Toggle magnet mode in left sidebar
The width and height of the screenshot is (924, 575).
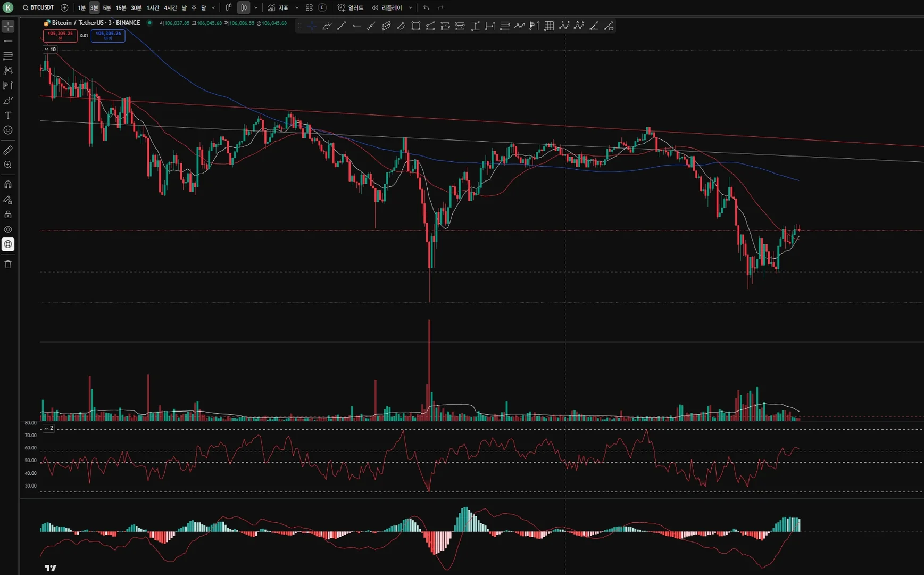coord(8,185)
